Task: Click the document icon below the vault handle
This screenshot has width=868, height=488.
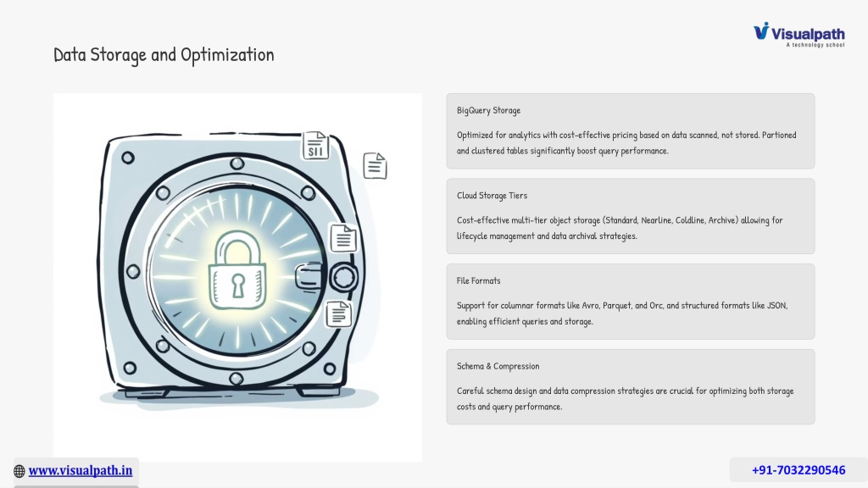Action: pyautogui.click(x=338, y=313)
